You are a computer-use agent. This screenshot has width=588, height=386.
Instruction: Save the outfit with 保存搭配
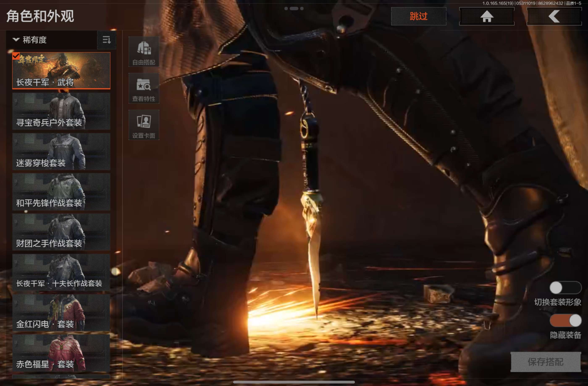pos(546,362)
